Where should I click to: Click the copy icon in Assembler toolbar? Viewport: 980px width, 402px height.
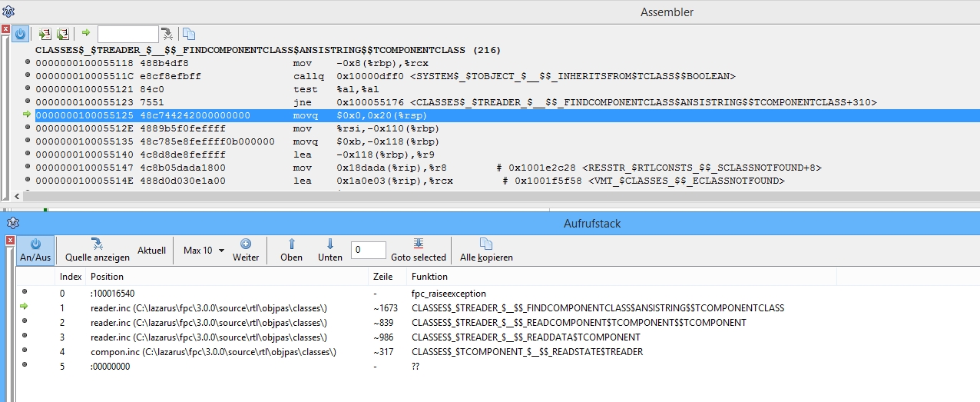189,34
